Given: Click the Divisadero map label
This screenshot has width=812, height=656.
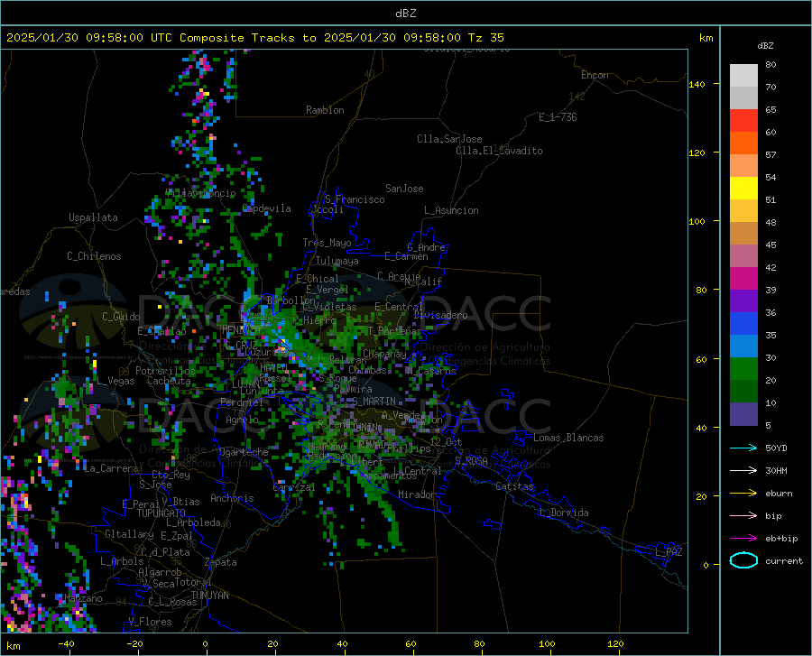Looking at the screenshot, I should (x=440, y=315).
